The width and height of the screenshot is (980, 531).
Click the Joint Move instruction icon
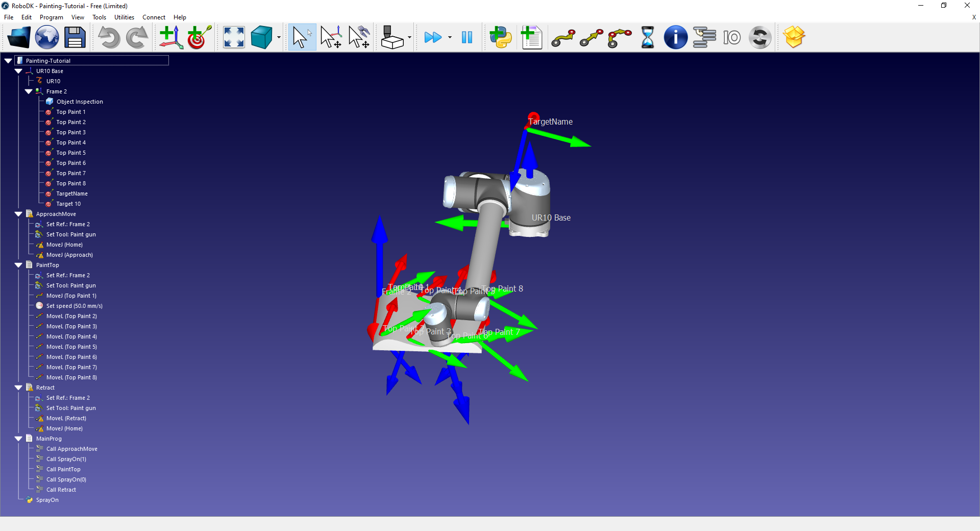point(563,37)
